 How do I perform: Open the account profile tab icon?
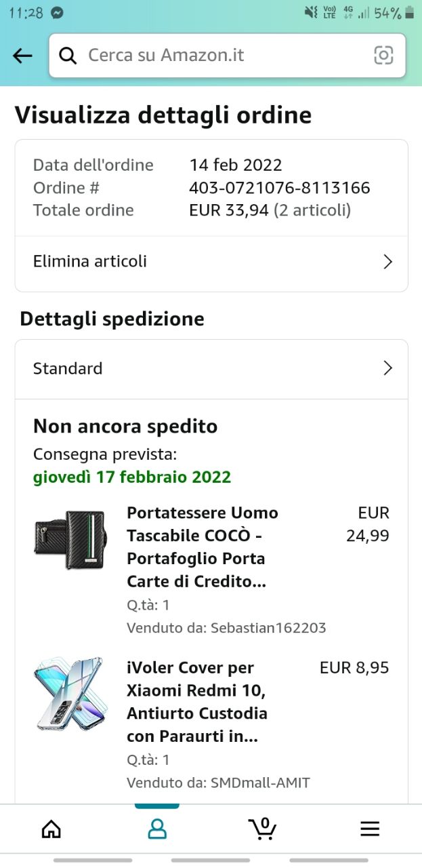(157, 829)
